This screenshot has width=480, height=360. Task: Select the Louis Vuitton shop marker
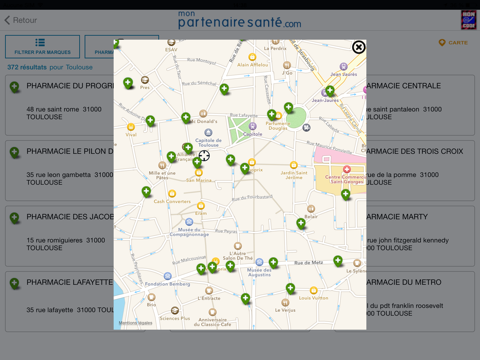[313, 290]
